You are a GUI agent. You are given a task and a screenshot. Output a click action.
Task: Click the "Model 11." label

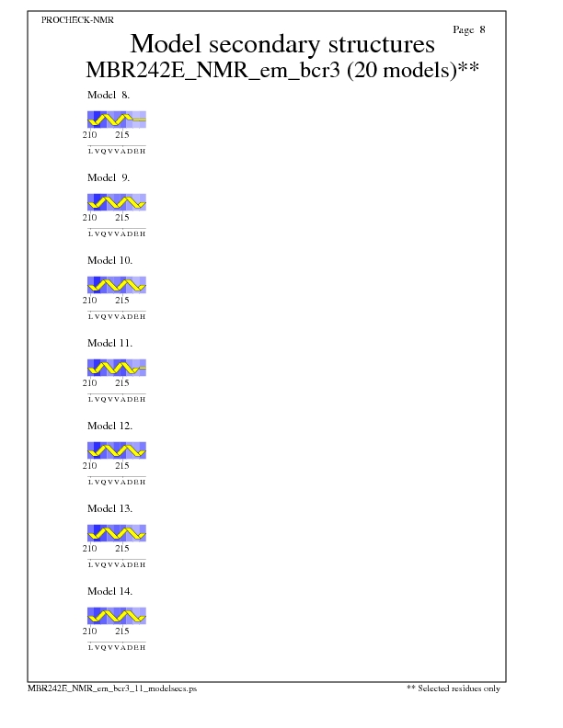point(109,343)
